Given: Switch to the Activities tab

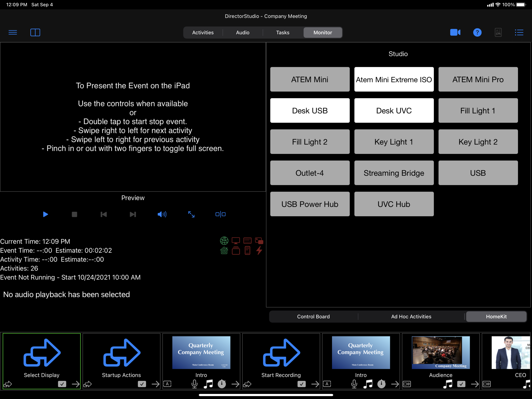Looking at the screenshot, I should tap(203, 33).
